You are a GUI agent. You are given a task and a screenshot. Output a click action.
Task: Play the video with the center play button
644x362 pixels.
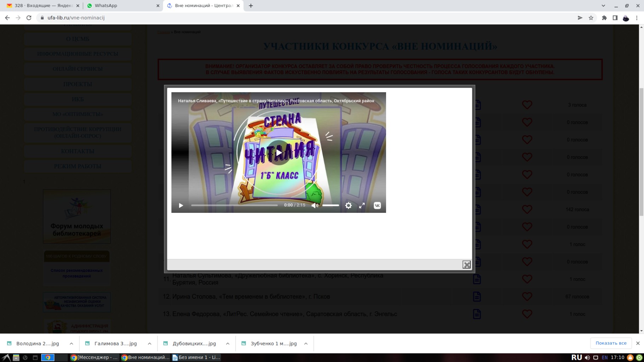point(279,153)
